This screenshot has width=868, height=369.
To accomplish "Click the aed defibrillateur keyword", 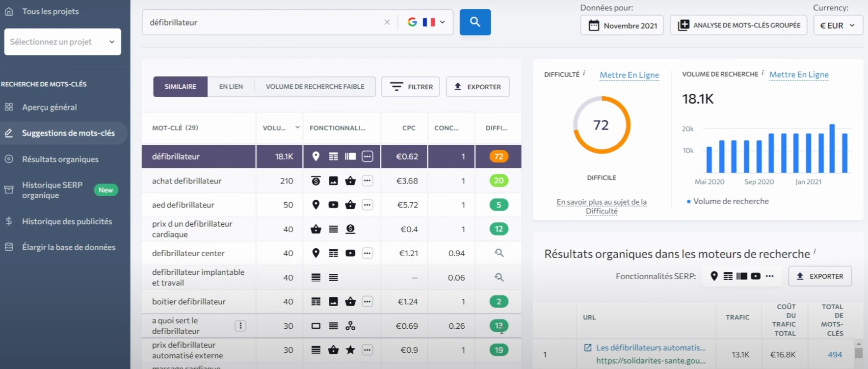I will [x=183, y=205].
